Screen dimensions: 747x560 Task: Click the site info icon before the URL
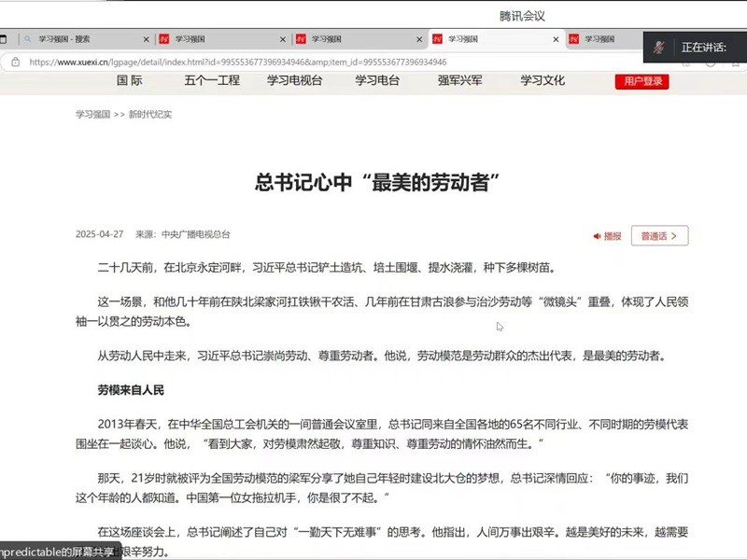(x=15, y=63)
